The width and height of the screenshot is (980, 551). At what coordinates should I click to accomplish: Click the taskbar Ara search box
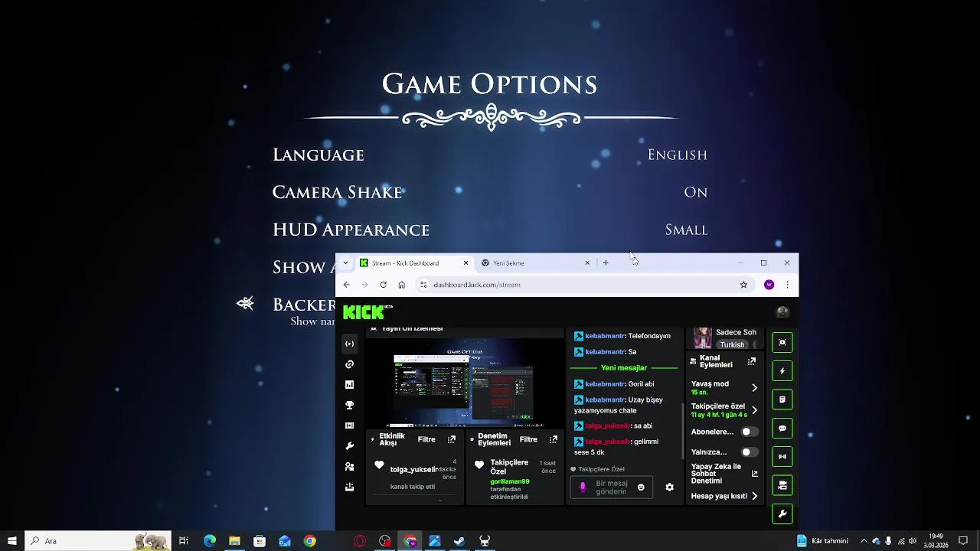point(98,541)
